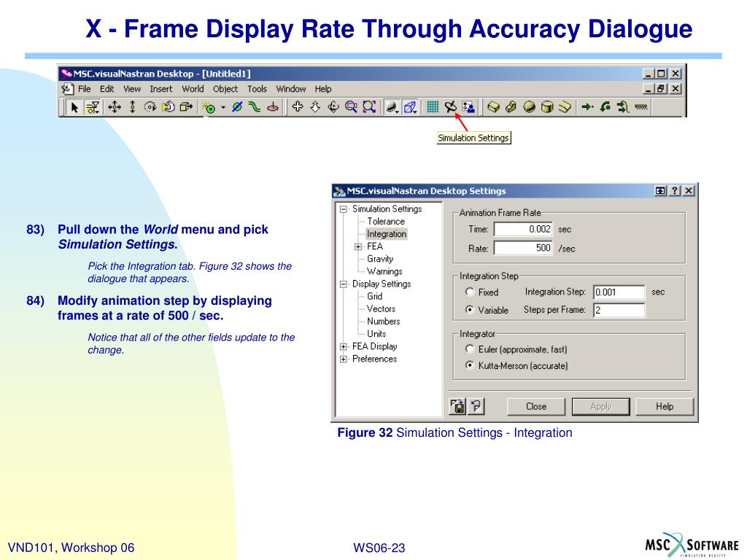The height and width of the screenshot is (560, 747).
Task: Open the Object menu
Action: click(225, 89)
